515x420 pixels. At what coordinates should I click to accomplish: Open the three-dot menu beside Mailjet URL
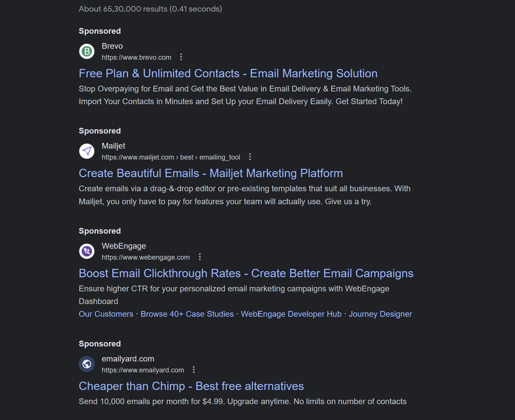[250, 157]
